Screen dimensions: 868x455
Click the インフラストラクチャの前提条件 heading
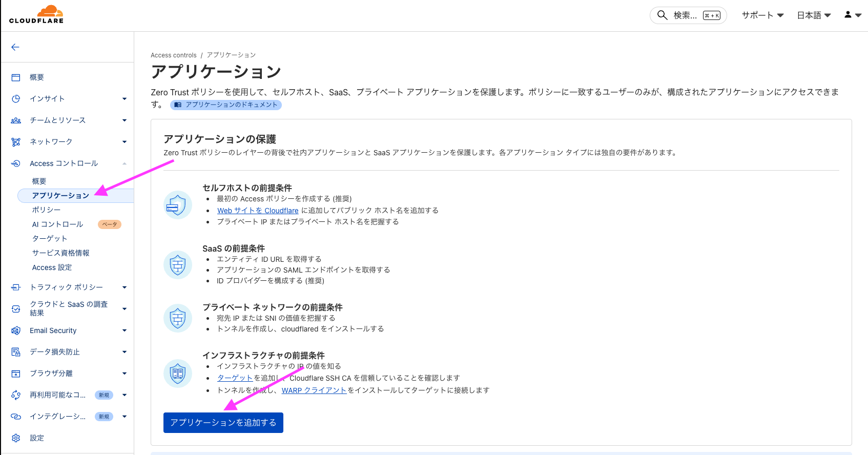click(263, 356)
